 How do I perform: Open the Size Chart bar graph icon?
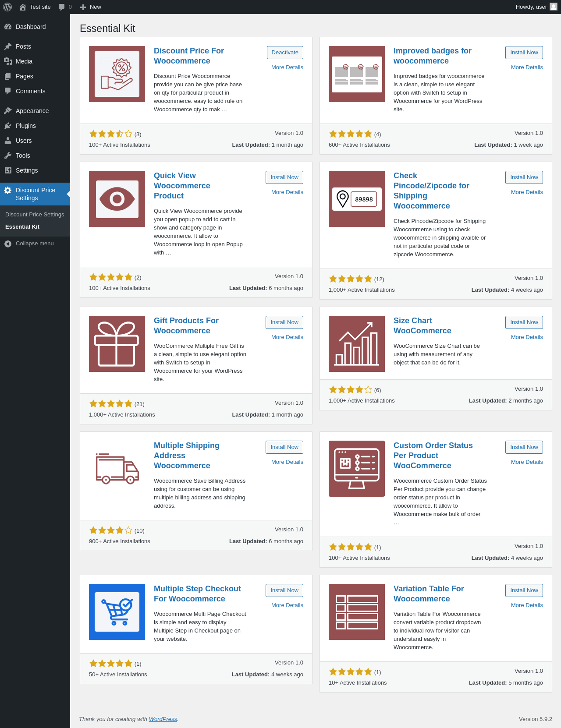coord(357,344)
